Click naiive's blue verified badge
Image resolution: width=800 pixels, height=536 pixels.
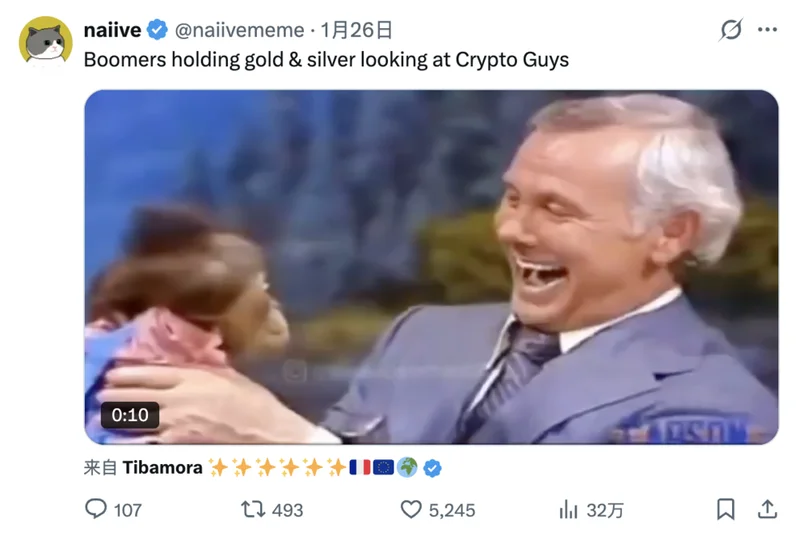coord(157,30)
